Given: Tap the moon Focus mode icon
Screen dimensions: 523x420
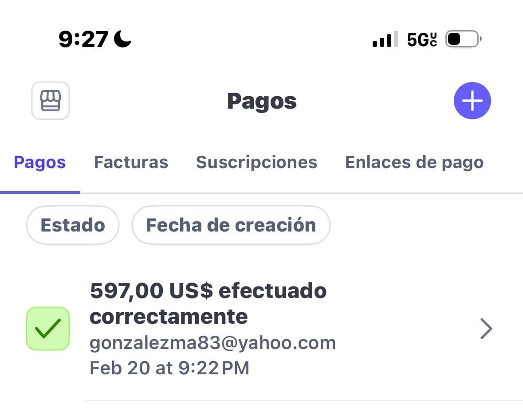Looking at the screenshot, I should [x=122, y=39].
